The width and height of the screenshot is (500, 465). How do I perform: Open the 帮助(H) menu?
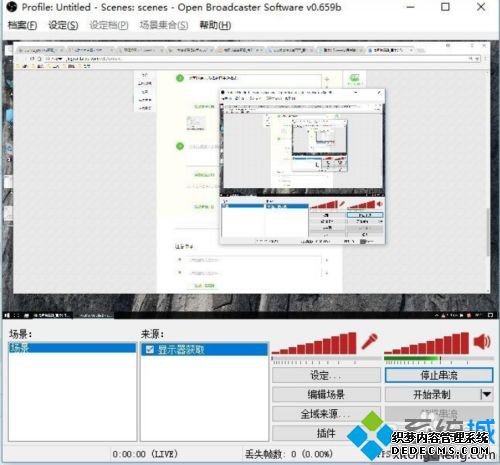click(215, 25)
